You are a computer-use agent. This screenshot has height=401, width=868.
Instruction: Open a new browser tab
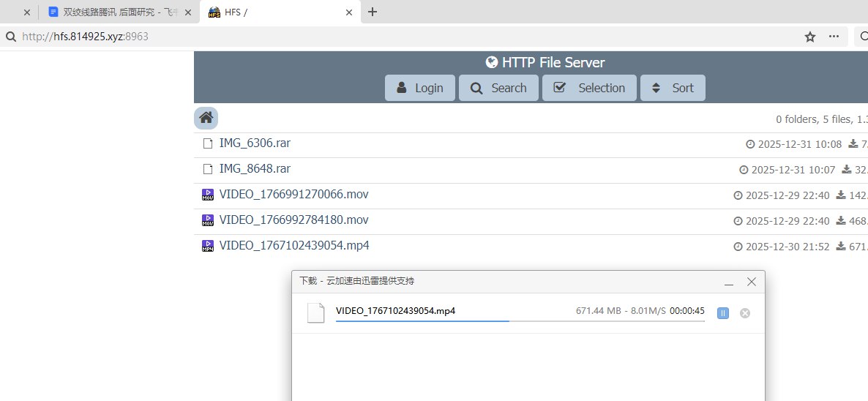coord(373,12)
